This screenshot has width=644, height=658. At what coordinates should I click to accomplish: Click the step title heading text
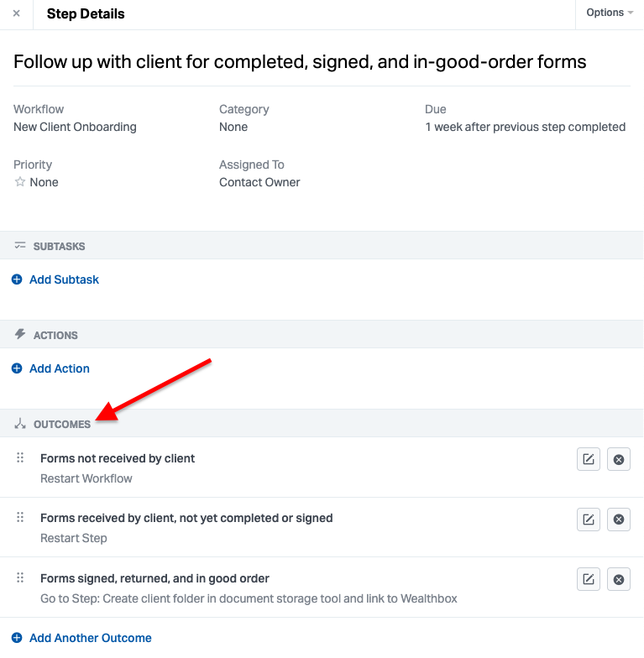tap(300, 62)
